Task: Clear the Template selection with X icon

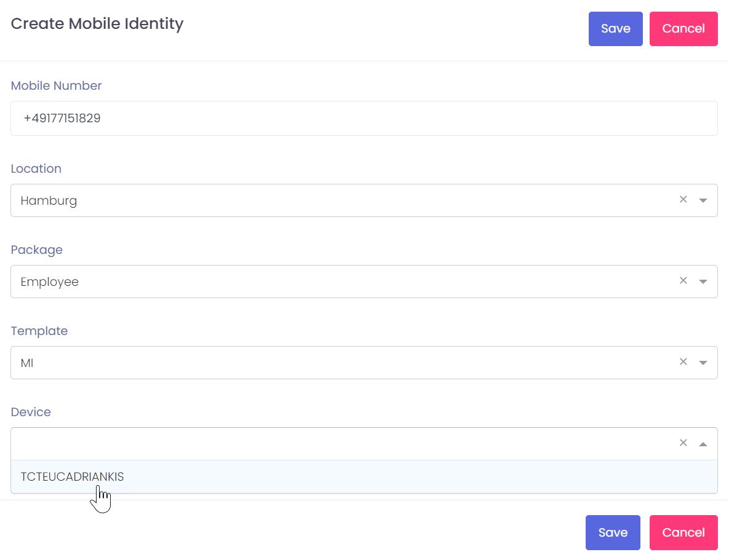Action: (x=683, y=362)
